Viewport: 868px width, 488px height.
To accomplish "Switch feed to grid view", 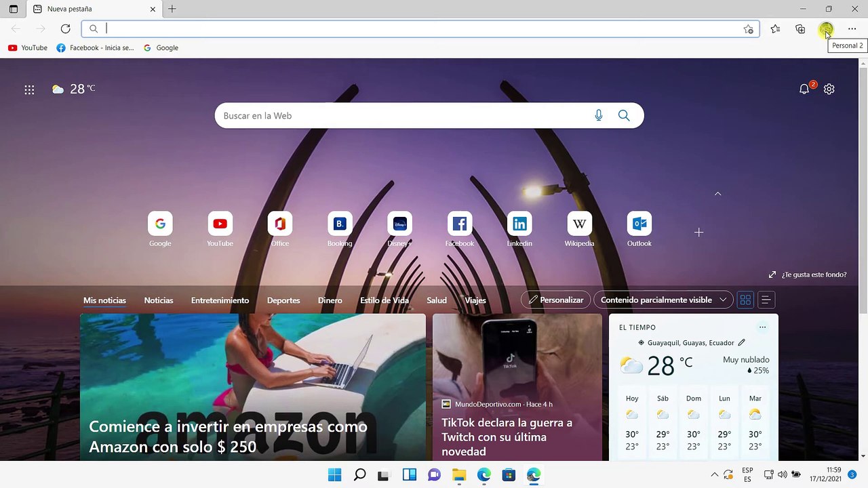I will pos(745,300).
